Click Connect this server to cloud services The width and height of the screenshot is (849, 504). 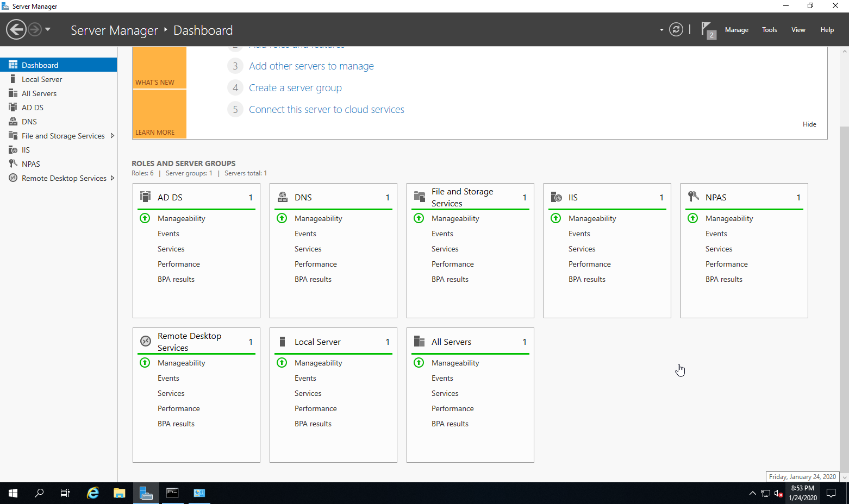[327, 110]
